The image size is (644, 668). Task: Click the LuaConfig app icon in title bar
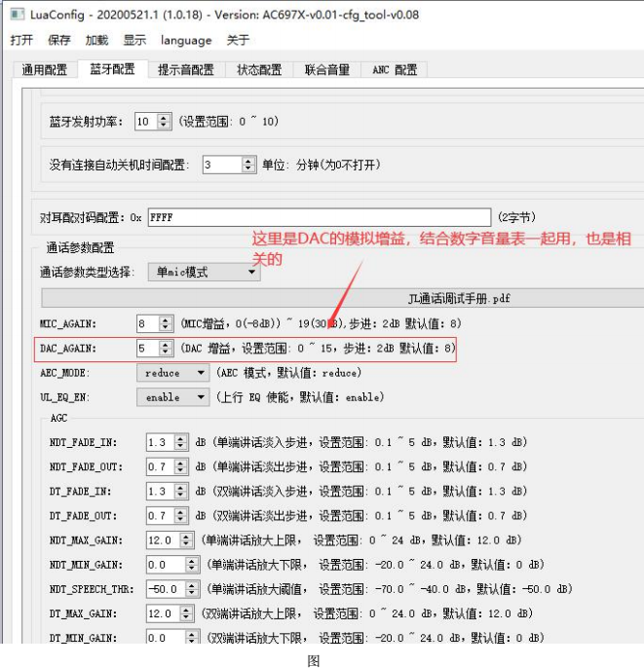click(17, 15)
